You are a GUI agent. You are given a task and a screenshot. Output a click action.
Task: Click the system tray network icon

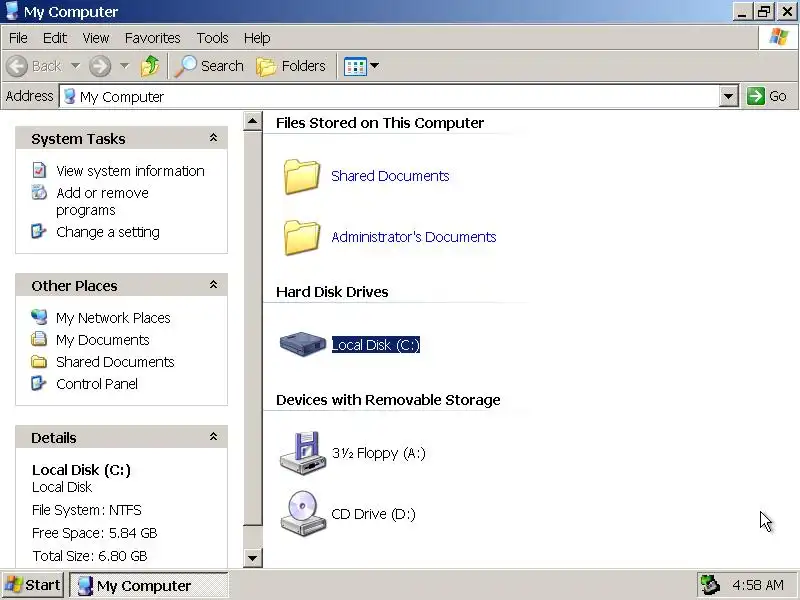710,585
